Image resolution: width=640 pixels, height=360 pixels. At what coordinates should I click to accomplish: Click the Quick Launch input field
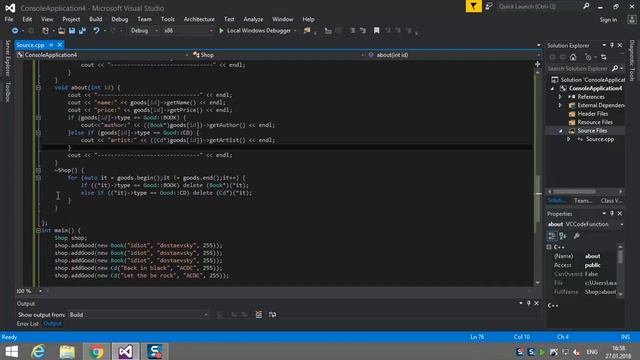coord(538,7)
